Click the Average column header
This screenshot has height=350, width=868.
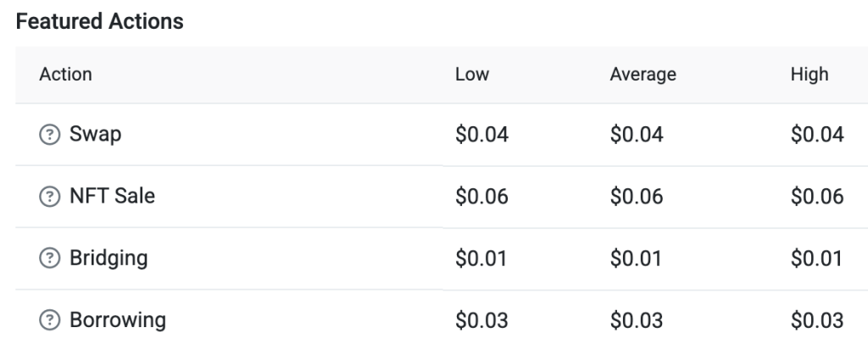click(x=643, y=75)
